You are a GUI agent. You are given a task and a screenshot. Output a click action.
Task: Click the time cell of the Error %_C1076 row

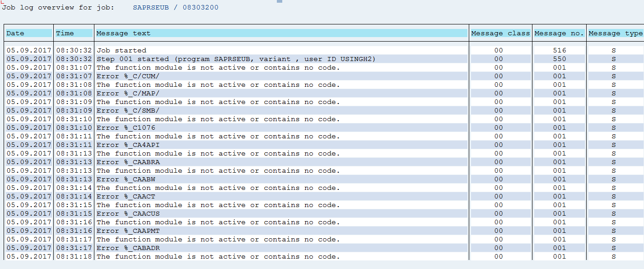pos(74,127)
